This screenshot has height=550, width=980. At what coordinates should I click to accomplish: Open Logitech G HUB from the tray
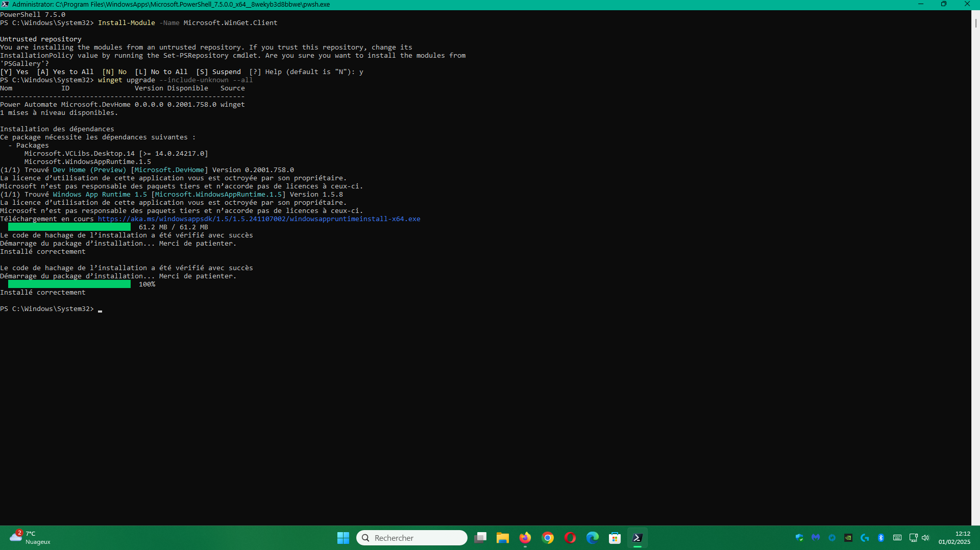(x=865, y=538)
